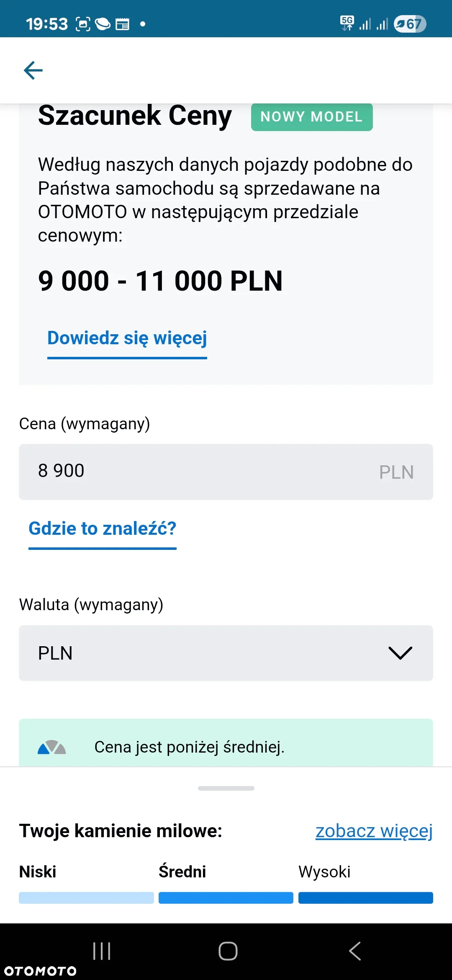Viewport: 452px width, 980px height.
Task: Tap the Android back navigation icon
Action: (x=354, y=951)
